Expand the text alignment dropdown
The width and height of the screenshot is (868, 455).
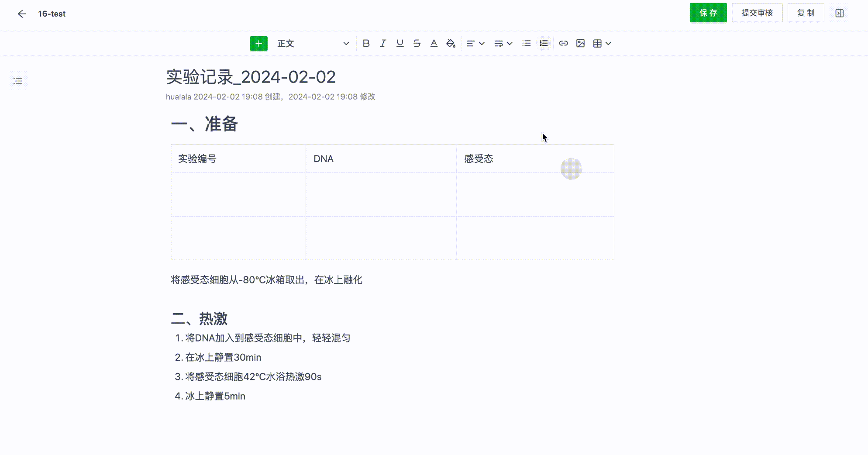click(475, 43)
